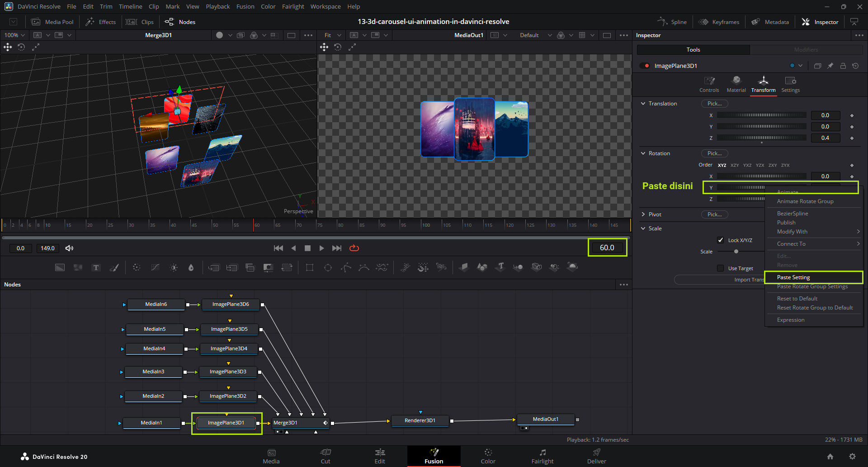Collapse the Translation section

coord(643,104)
